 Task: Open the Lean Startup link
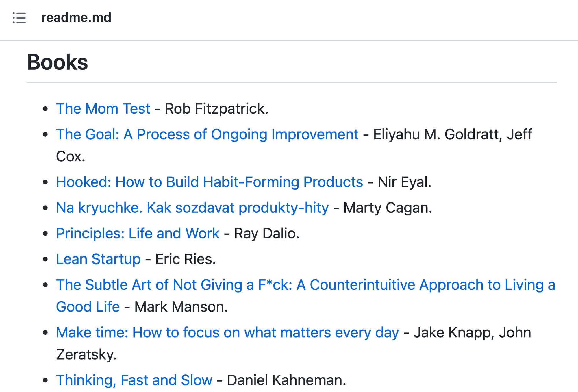(x=98, y=259)
